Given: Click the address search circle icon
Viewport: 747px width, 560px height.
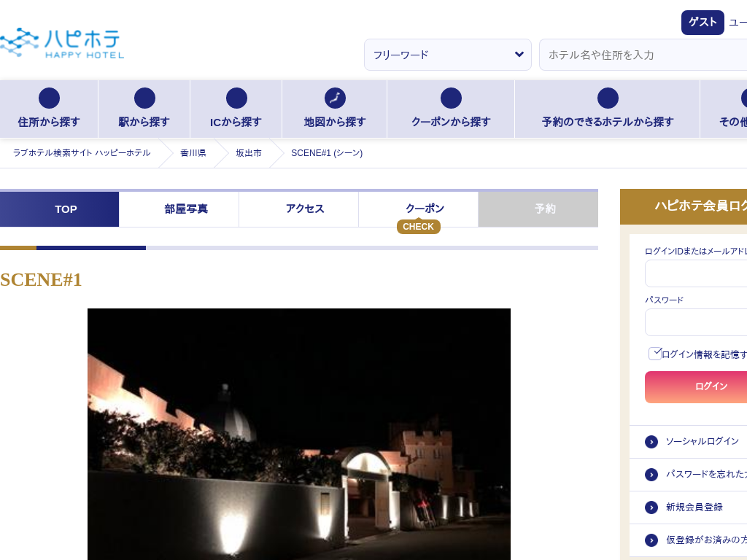Looking at the screenshot, I should pyautogui.click(x=49, y=98).
